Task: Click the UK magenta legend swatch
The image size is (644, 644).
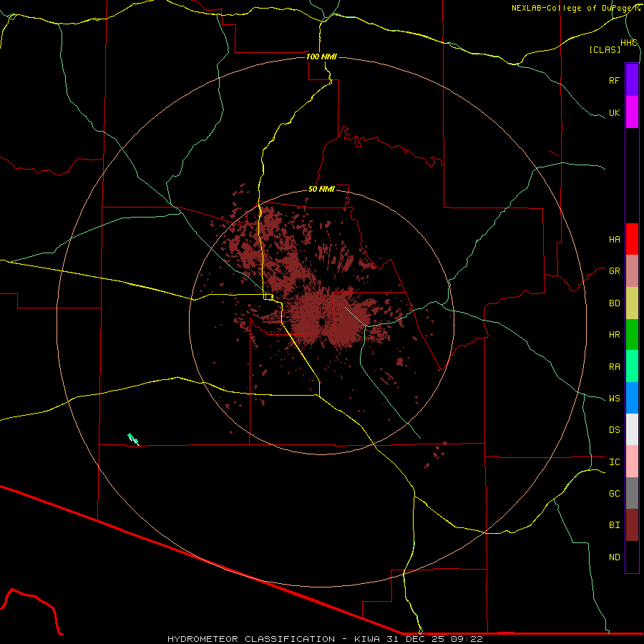Action: coord(632,112)
